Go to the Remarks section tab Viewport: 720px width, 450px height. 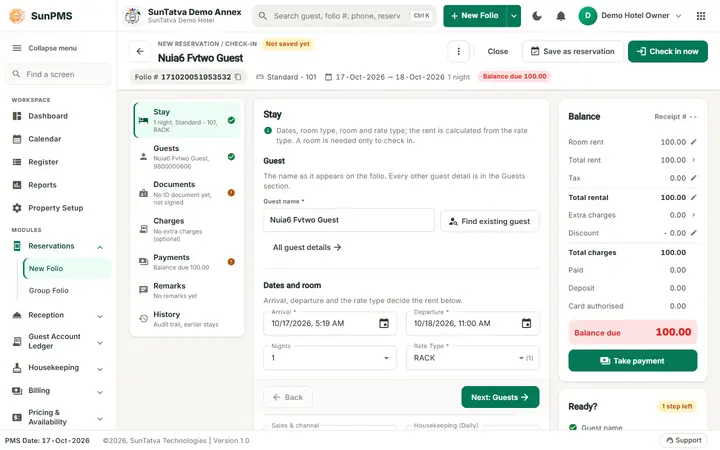click(187, 290)
